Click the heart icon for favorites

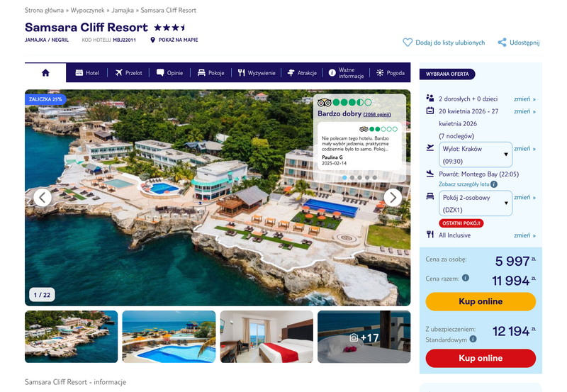[x=408, y=43]
